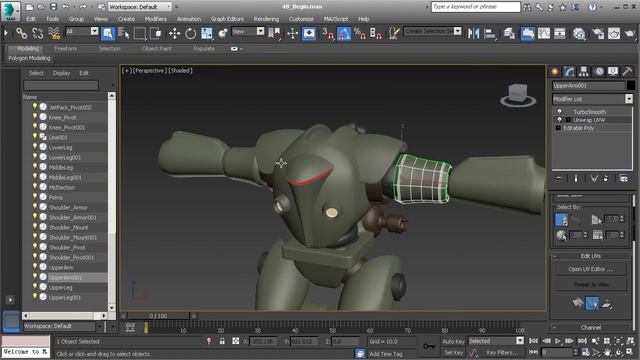The image size is (640, 360).
Task: Activate the Select and Rotate tool
Action: [x=191, y=33]
